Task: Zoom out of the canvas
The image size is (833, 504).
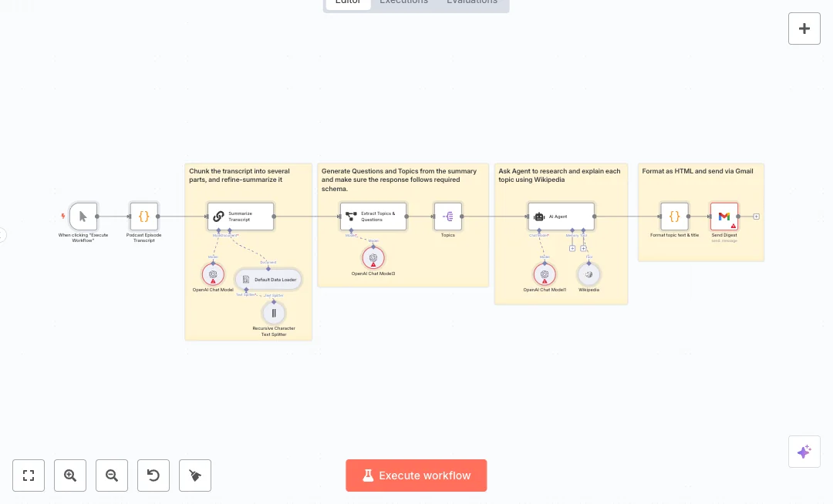Action: pyautogui.click(x=112, y=475)
